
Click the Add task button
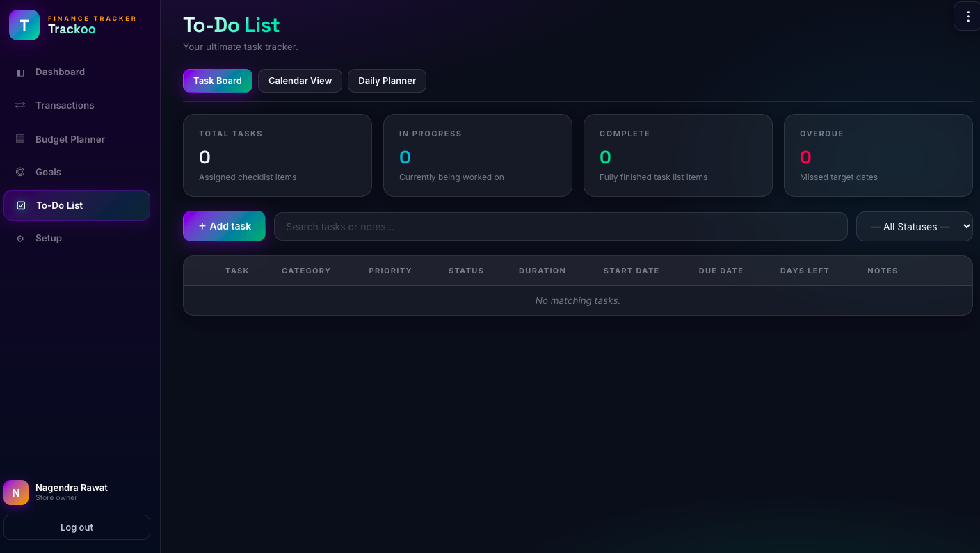tap(224, 226)
